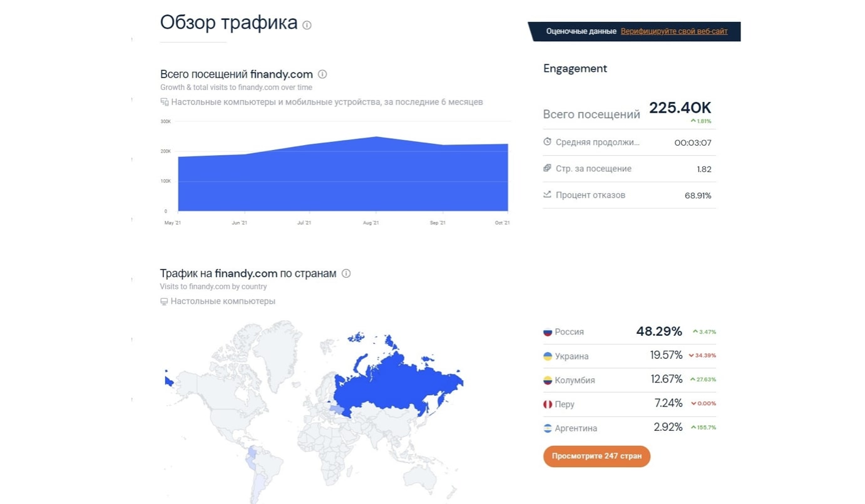Click the Russia flag icon

548,332
